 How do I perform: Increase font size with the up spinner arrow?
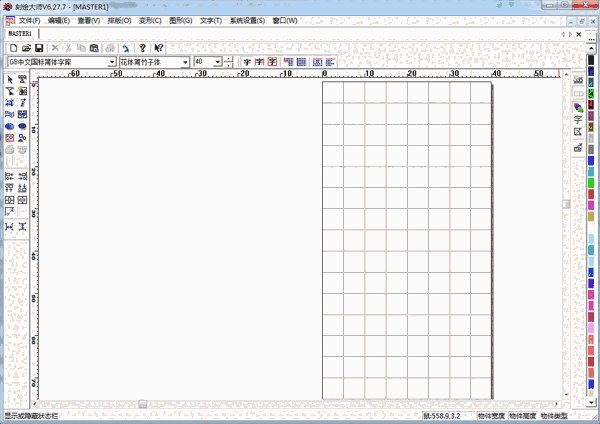[x=228, y=59]
